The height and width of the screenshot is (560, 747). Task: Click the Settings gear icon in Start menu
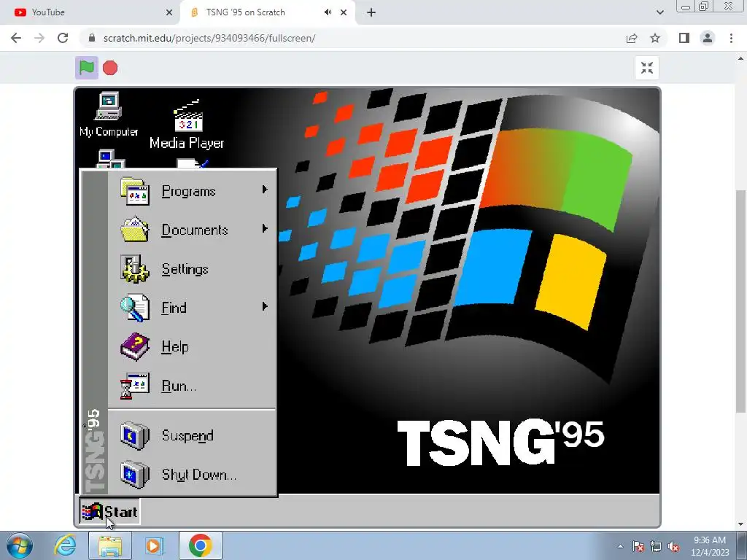(x=135, y=269)
